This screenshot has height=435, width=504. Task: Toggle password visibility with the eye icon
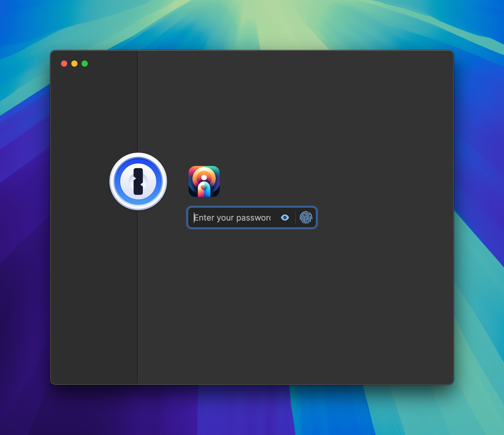coord(285,218)
